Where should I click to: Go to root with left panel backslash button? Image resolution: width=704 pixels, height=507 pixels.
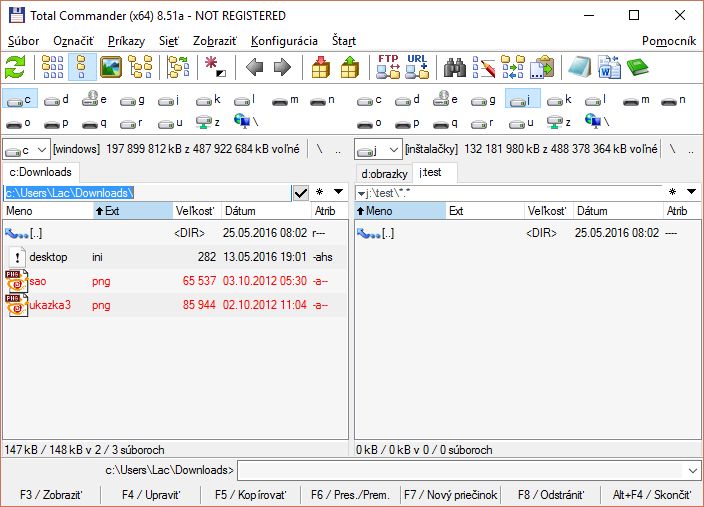coord(319,150)
